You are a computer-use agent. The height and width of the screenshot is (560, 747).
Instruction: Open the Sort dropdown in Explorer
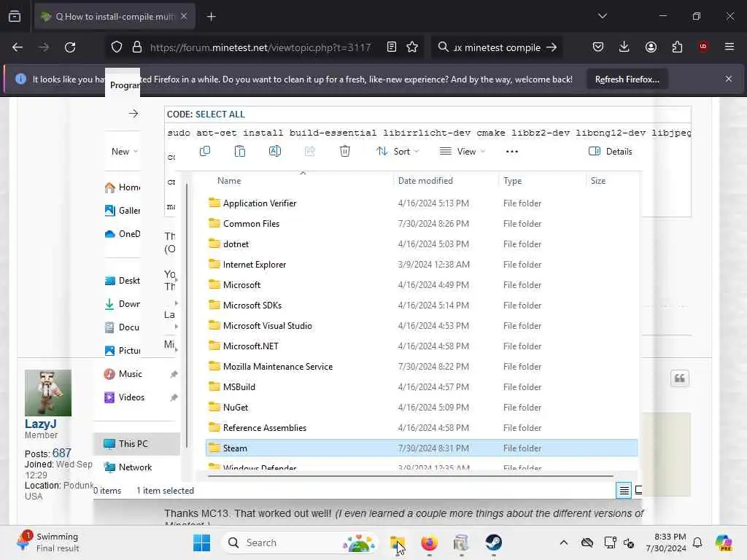[x=398, y=152]
